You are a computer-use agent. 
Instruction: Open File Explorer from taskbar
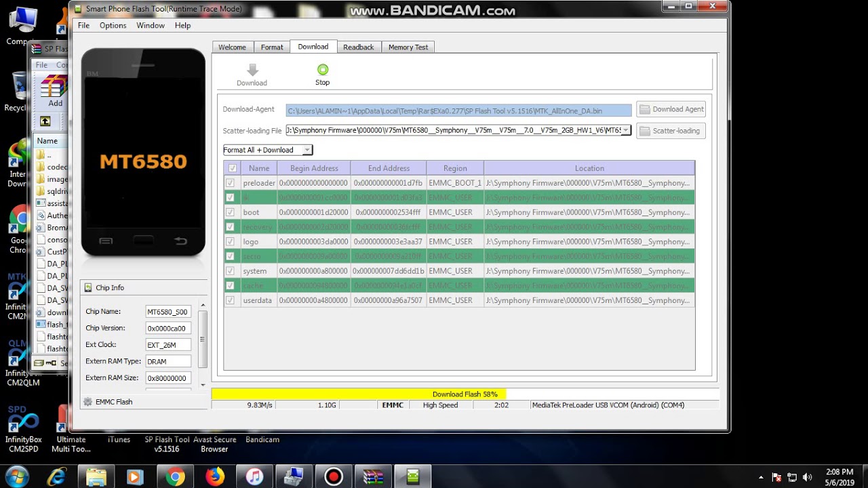[96, 476]
